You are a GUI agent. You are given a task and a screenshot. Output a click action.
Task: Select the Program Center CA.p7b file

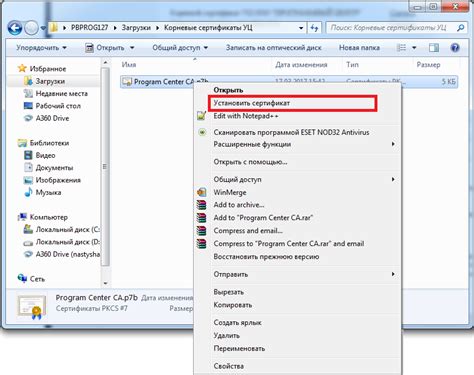coord(289,81)
